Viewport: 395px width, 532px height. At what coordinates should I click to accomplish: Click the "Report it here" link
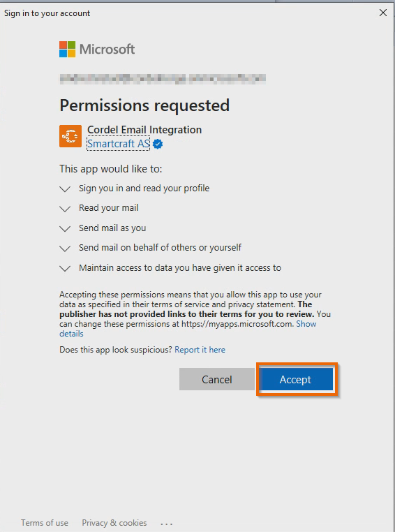coord(200,350)
